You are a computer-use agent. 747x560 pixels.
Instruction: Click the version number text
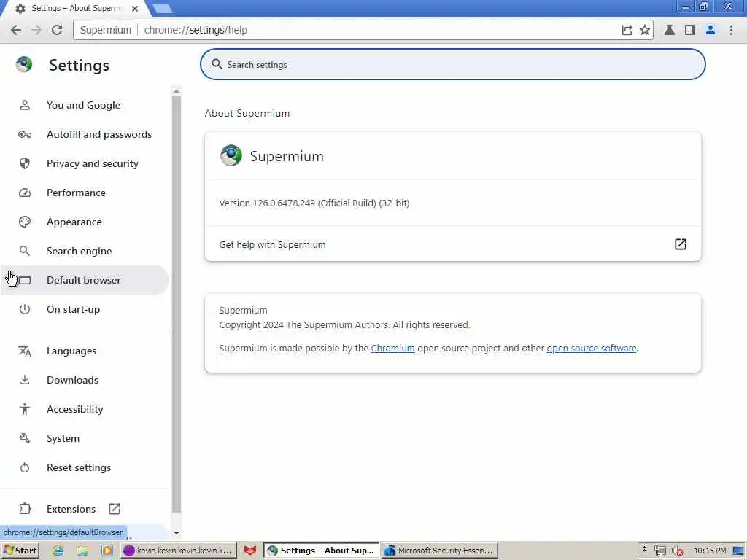click(x=314, y=203)
